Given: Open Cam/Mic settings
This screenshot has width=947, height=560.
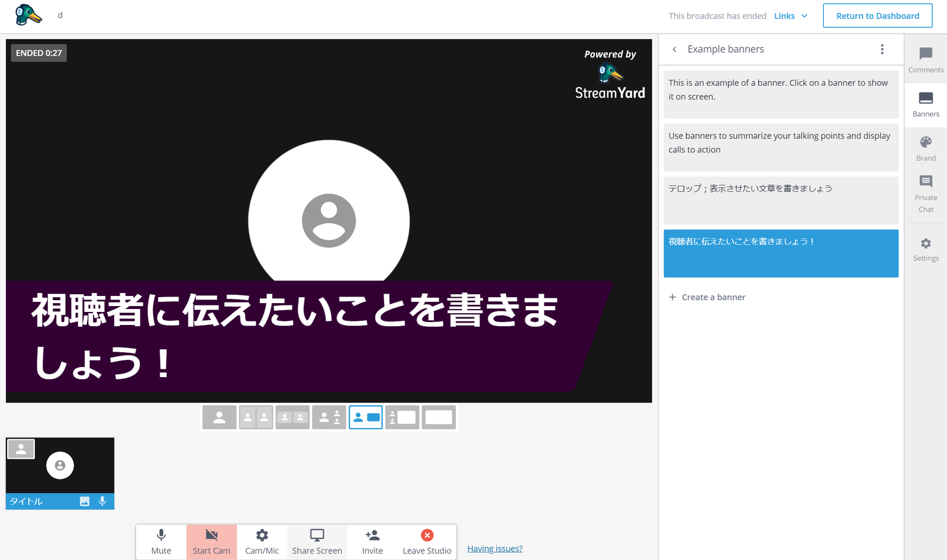Looking at the screenshot, I should tap(262, 542).
